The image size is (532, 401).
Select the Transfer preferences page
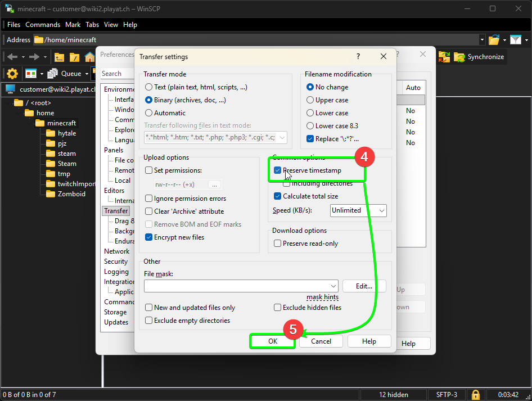116,210
